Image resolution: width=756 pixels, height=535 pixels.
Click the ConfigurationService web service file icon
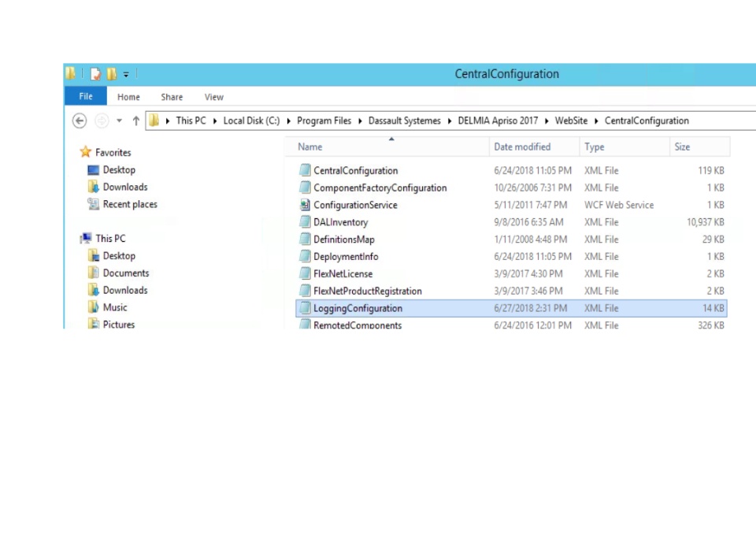click(305, 205)
